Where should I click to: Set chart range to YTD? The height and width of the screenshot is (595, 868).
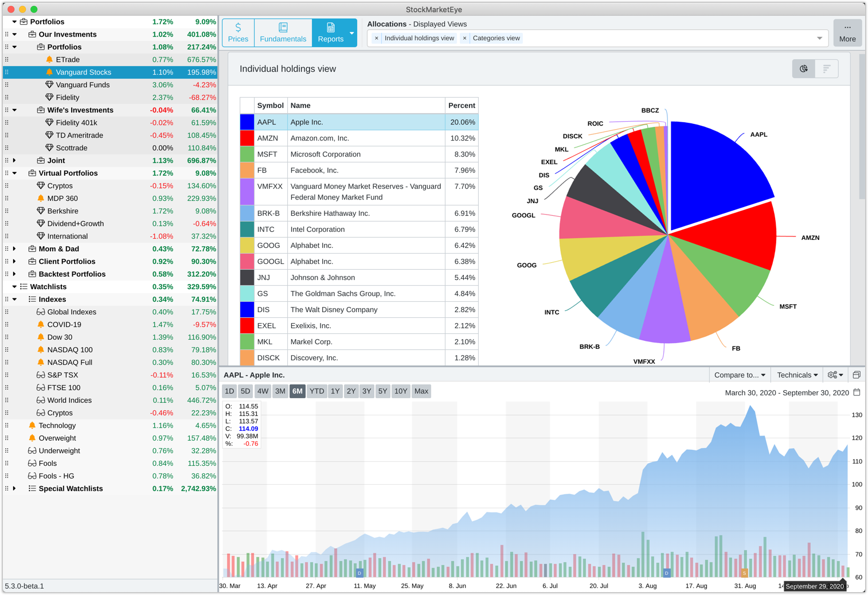coord(316,391)
